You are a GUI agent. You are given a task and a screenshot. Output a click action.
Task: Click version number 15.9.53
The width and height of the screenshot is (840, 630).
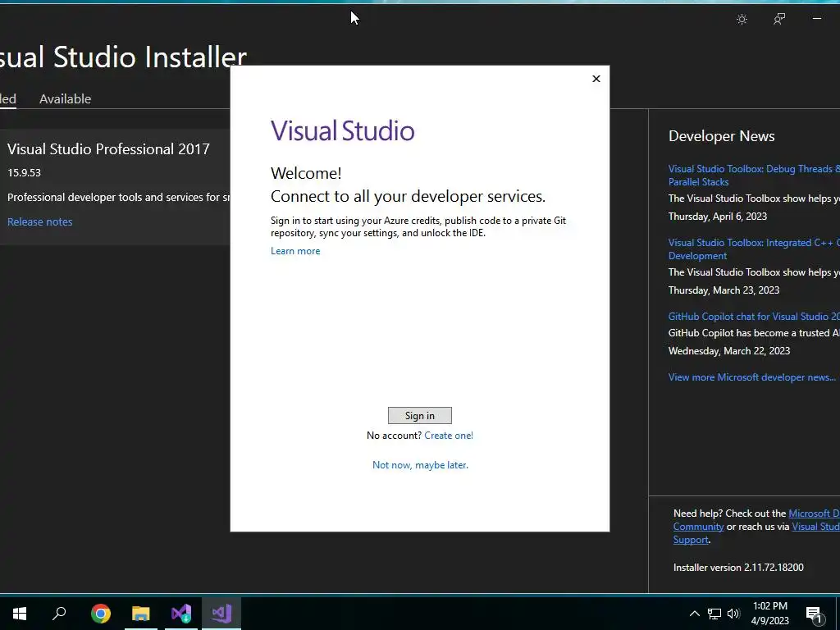pos(24,172)
